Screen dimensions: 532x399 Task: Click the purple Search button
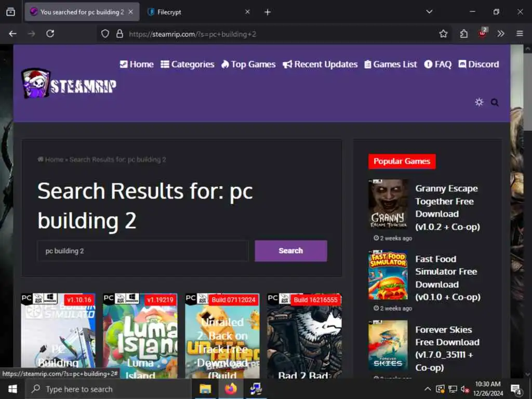pos(291,251)
